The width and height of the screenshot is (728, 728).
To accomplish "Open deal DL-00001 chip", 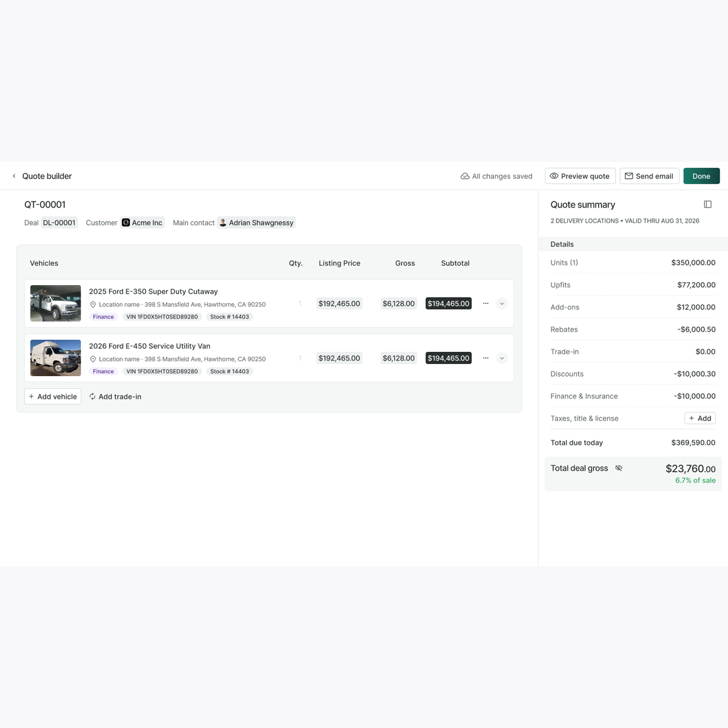I will 59,223.
